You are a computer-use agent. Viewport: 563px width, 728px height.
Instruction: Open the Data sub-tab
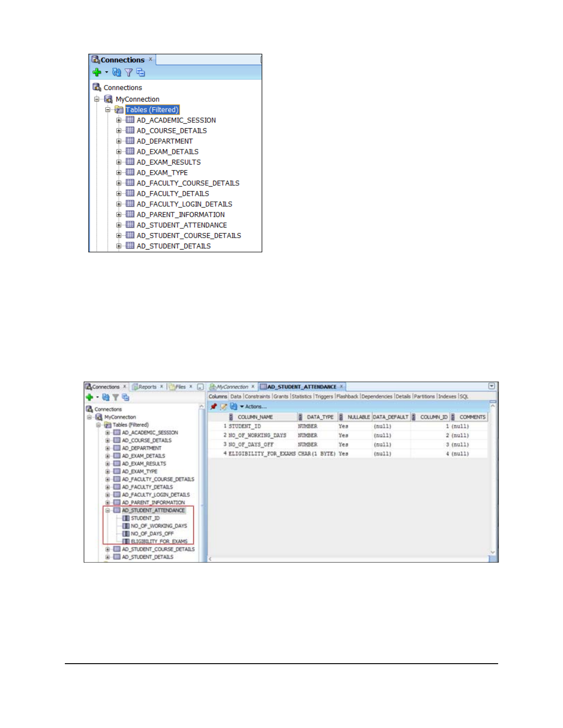236,397
